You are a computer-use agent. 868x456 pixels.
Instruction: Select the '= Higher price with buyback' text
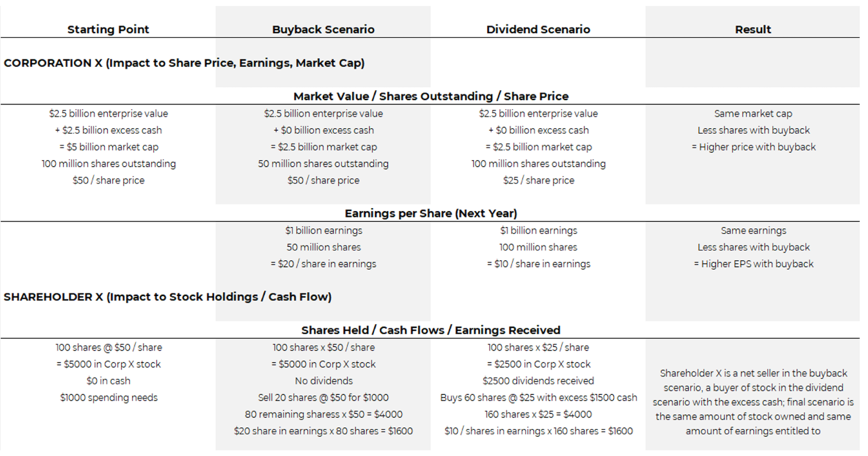(753, 147)
